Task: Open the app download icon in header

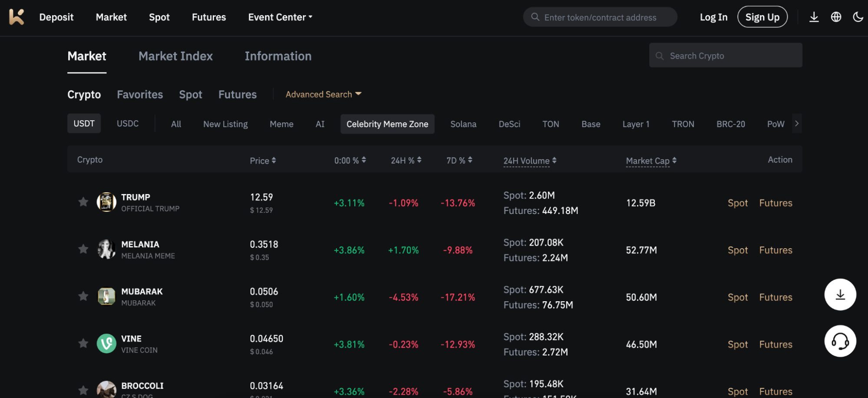Action: coord(814,17)
